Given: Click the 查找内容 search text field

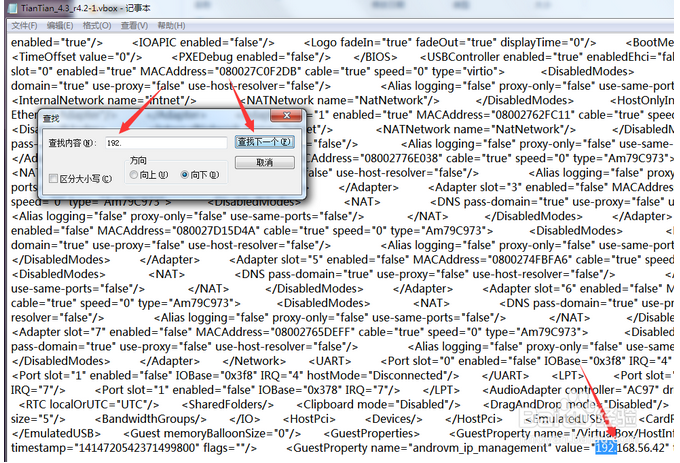Looking at the screenshot, I should (x=166, y=143).
